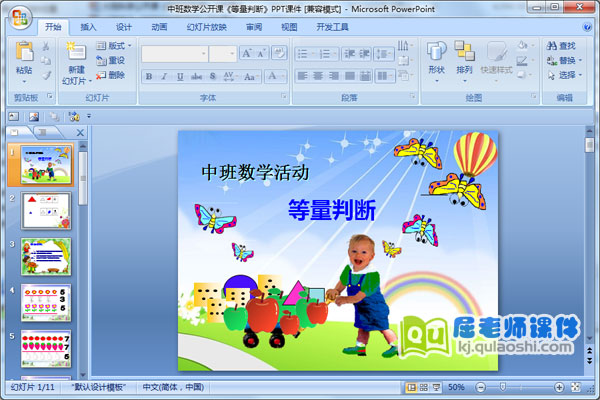Click Reset (重设) slide button
This screenshot has height=400, width=600.
111,60
